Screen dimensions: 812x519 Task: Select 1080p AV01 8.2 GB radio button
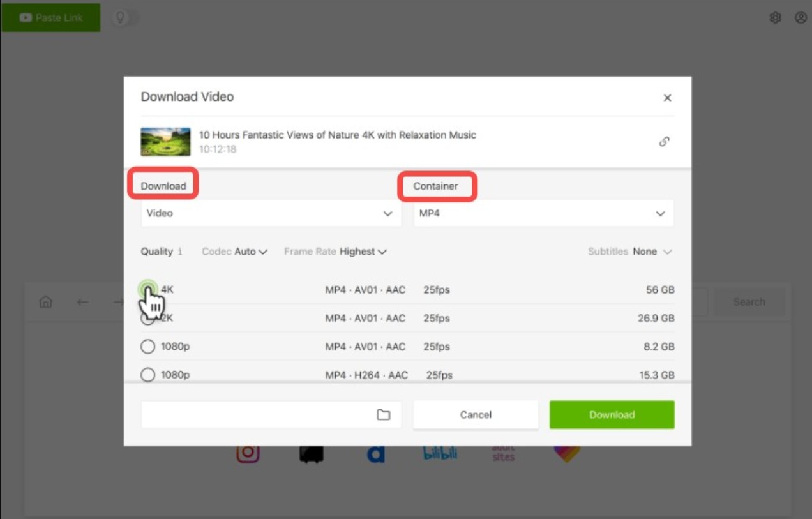pos(147,347)
